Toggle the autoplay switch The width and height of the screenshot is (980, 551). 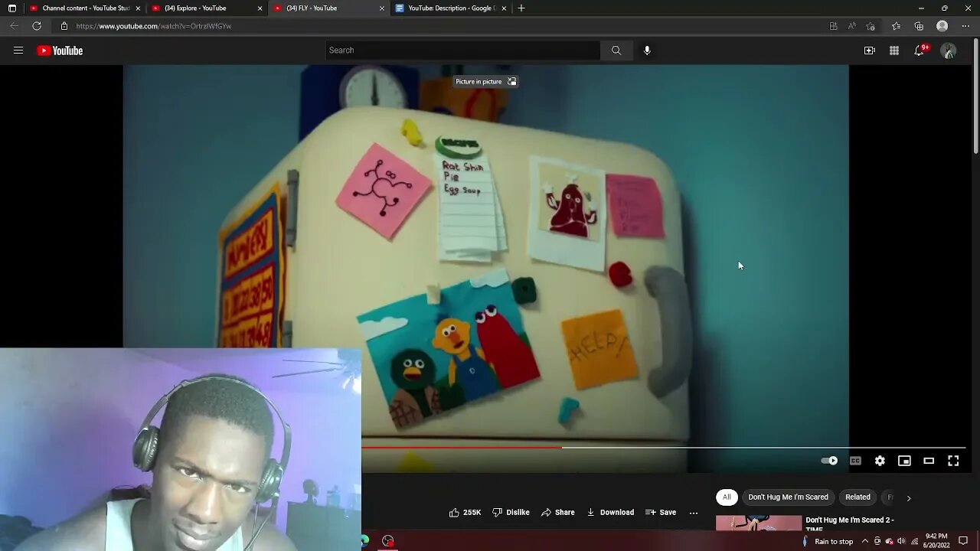[x=829, y=461]
